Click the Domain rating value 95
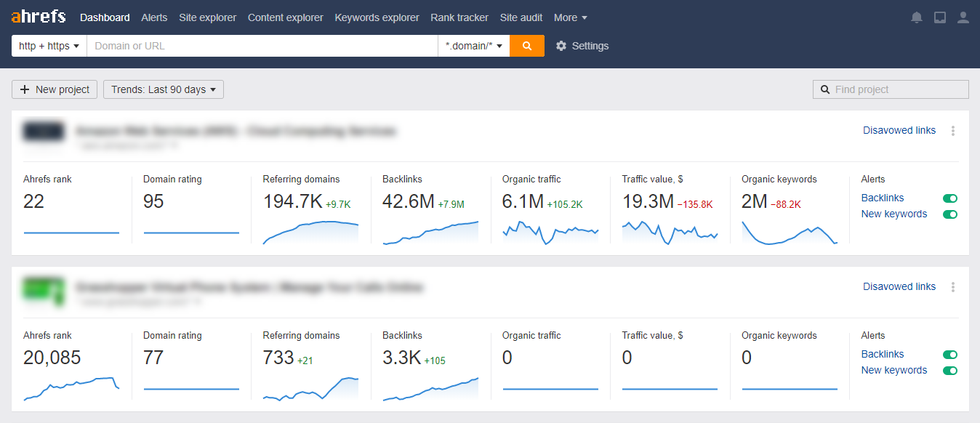Viewport: 980px width, 423px height. click(x=153, y=202)
